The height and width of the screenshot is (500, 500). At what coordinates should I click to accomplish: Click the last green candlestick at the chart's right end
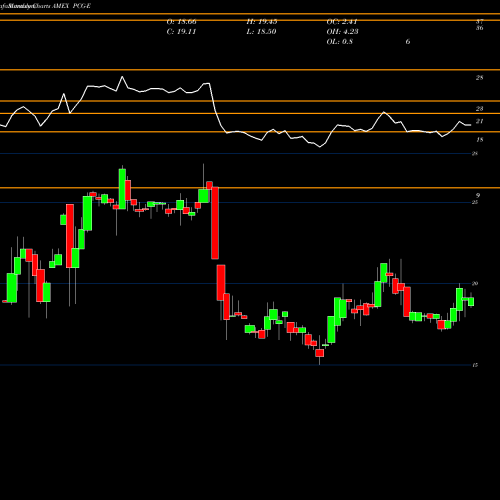471,302
